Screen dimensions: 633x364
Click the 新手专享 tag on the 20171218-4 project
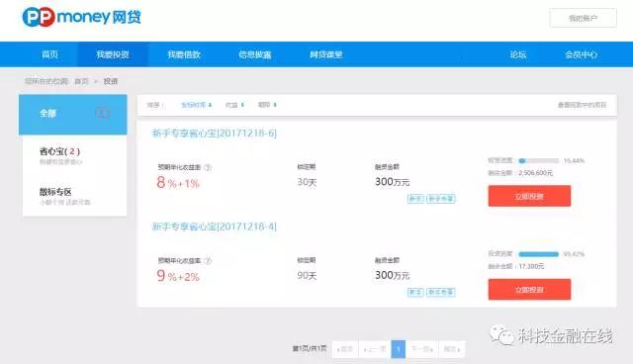point(441,292)
